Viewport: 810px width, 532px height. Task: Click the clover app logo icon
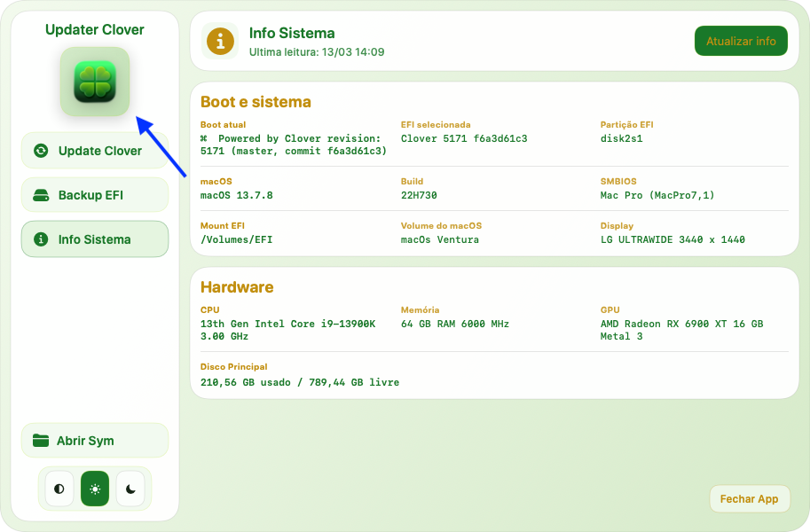[x=95, y=82]
